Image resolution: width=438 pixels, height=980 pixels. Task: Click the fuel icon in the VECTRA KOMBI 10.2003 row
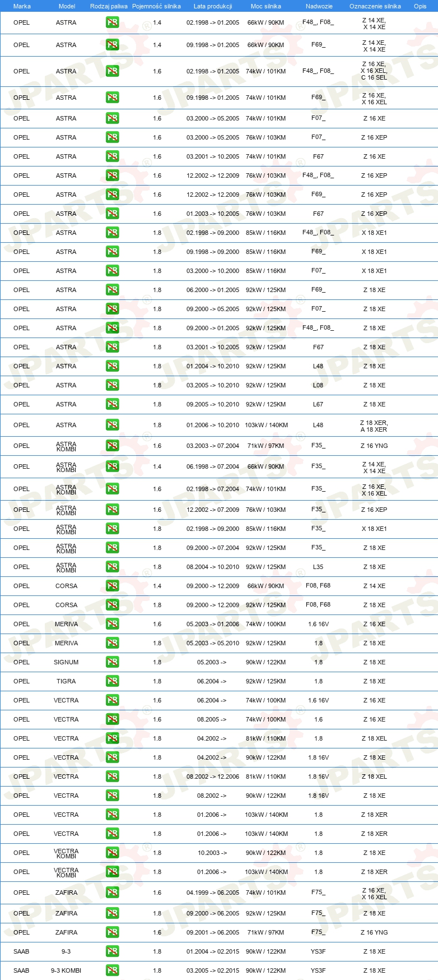coord(112,853)
